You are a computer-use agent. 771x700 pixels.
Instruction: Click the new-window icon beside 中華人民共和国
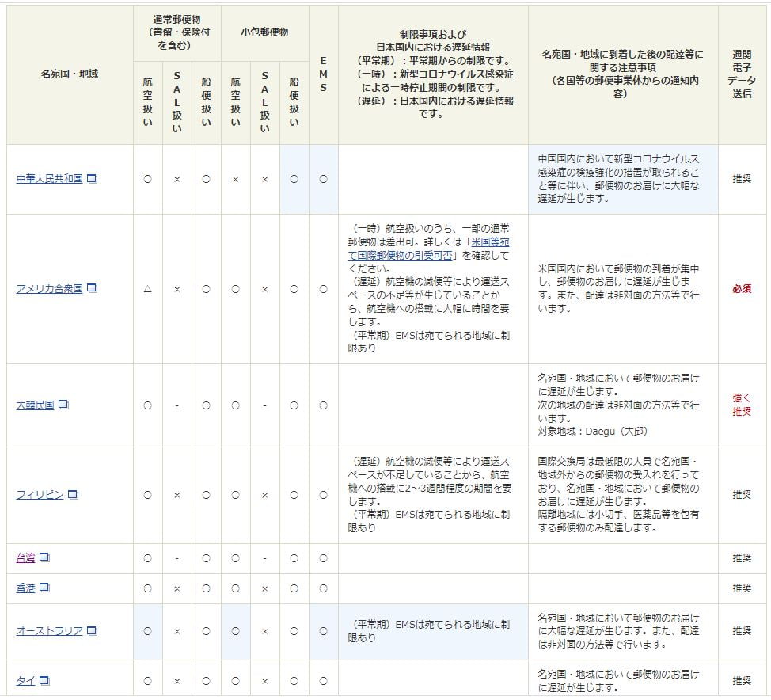92,179
